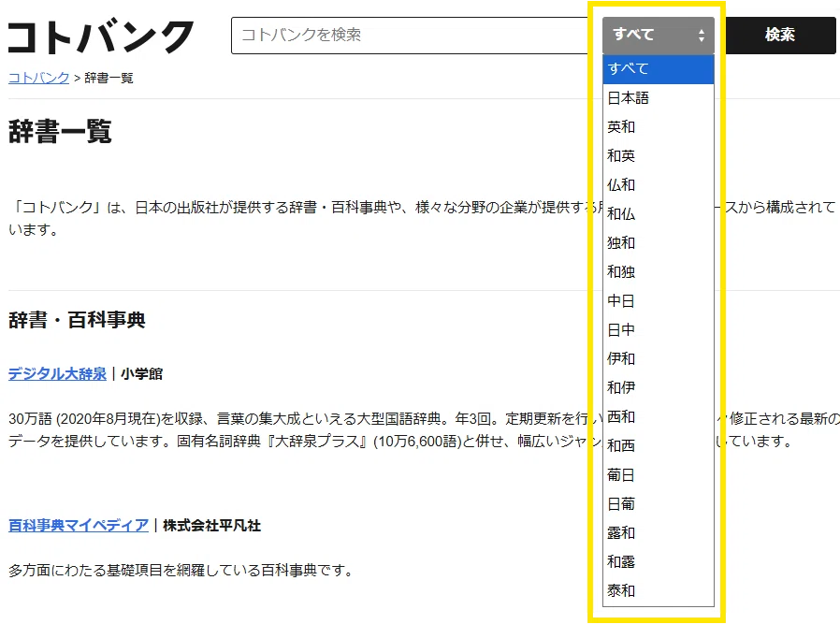Screen dimensions: 840x624
Task: Pick 和西 in the dropdown list
Action: pos(659,445)
